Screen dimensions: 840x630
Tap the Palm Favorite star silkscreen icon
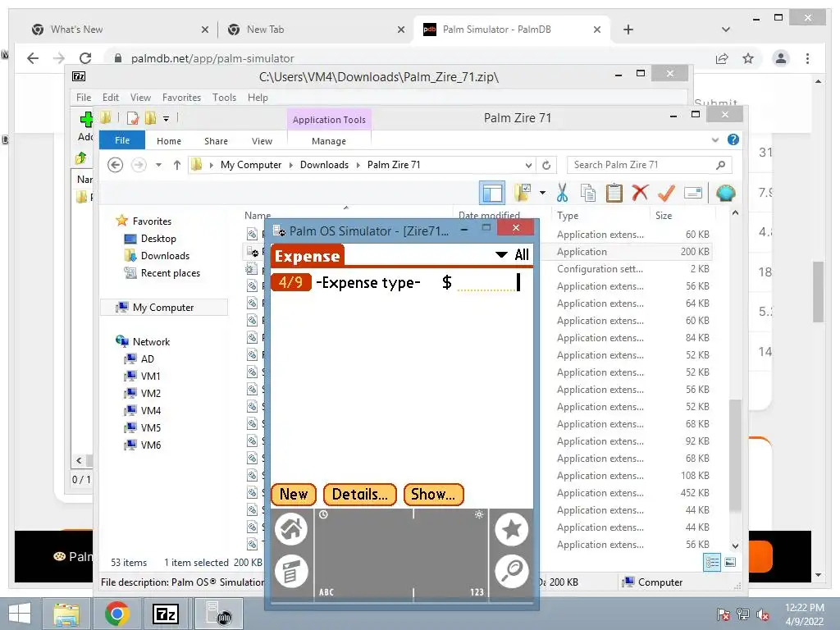click(512, 529)
